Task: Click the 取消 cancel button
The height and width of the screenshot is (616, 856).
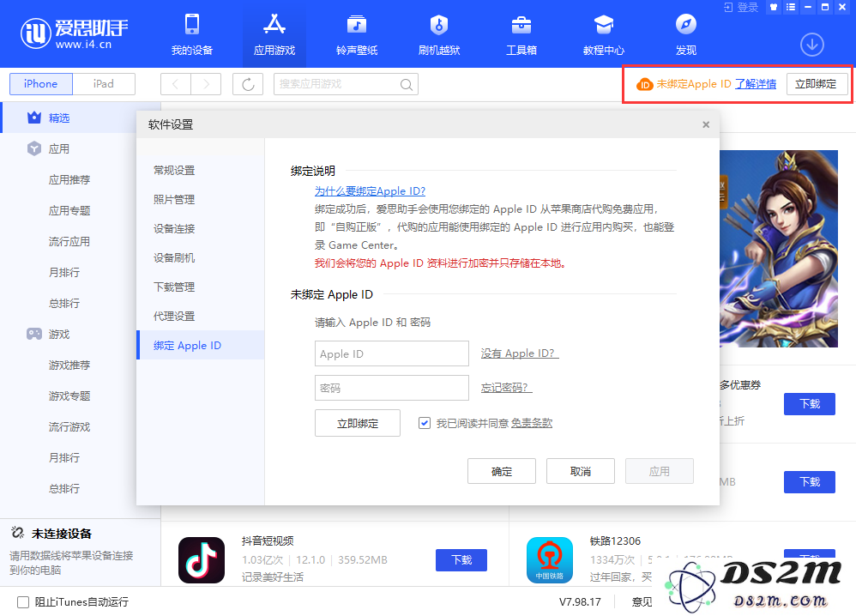Action: [x=581, y=471]
